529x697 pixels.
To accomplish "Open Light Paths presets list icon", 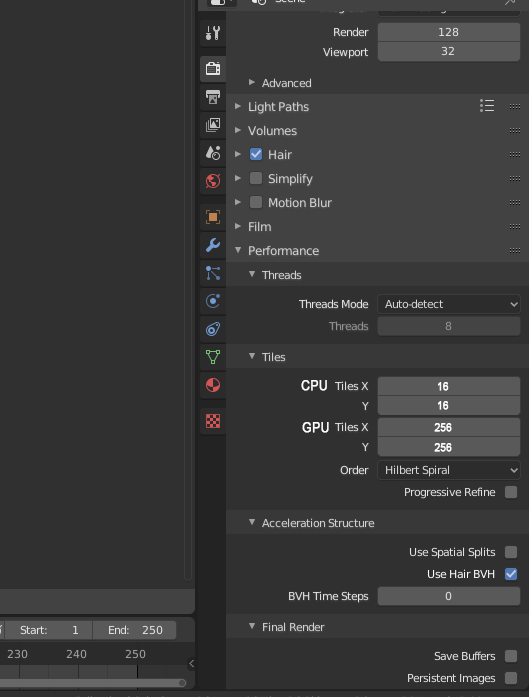I will (487, 106).
